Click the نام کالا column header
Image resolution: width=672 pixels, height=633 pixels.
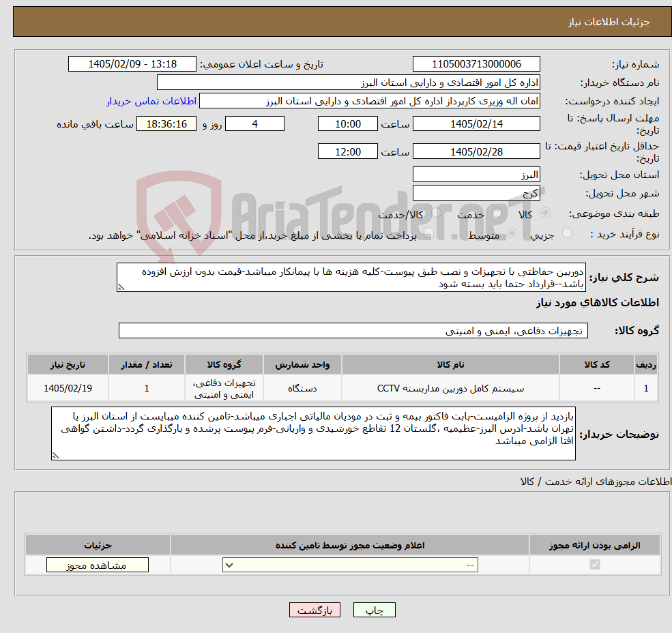point(450,365)
